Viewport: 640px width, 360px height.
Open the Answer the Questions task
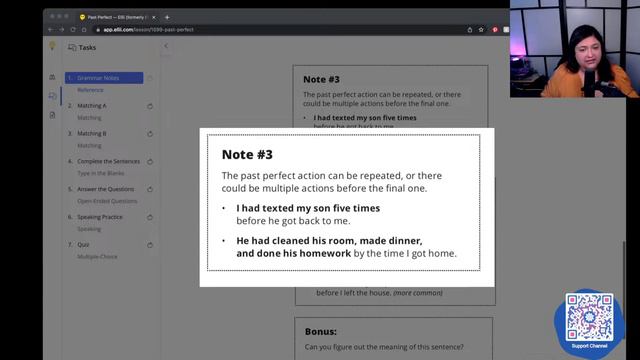coord(105,189)
